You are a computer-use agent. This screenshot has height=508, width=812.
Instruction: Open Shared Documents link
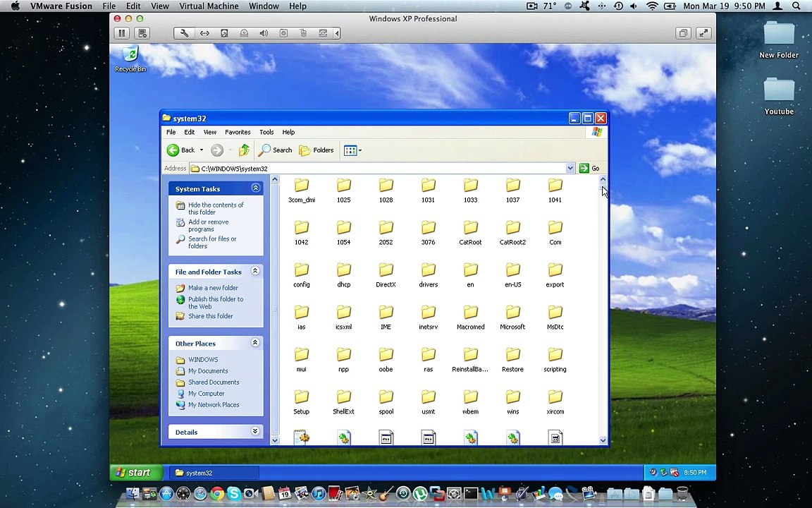click(x=214, y=382)
